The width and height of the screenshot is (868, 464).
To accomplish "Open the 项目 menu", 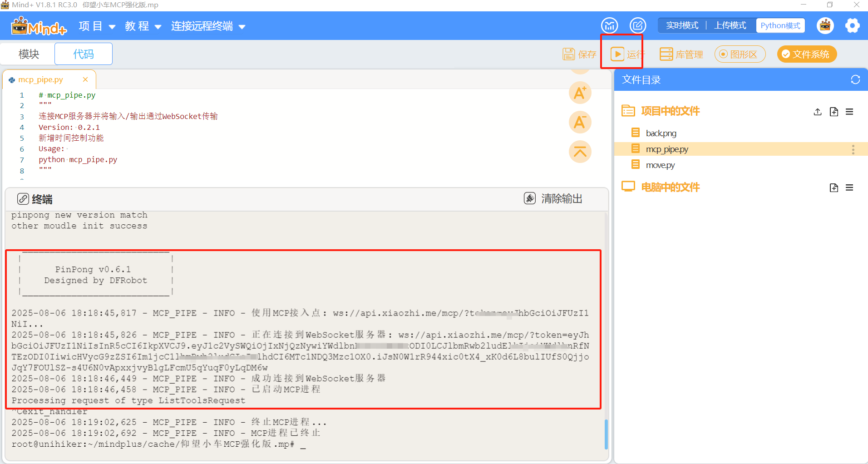I will pyautogui.click(x=97, y=26).
